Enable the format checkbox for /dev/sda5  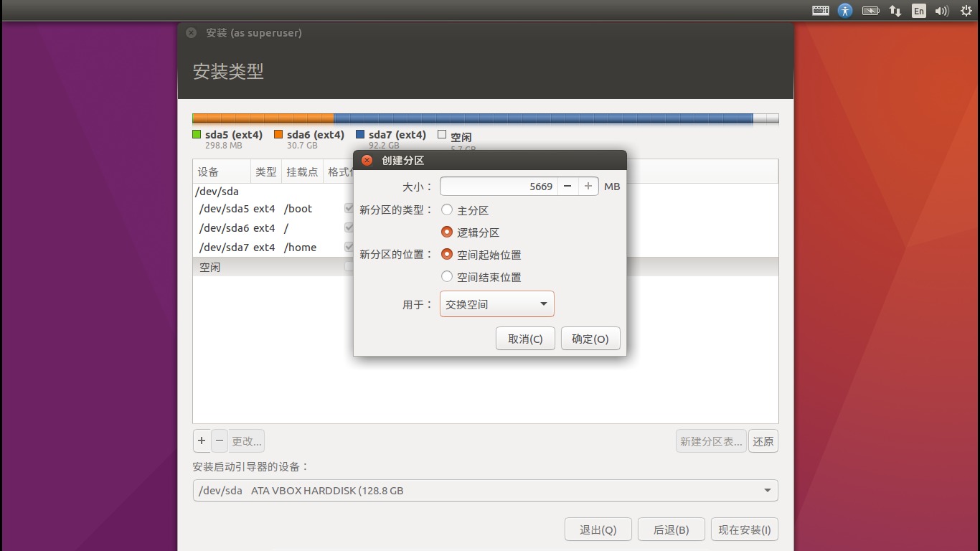click(x=348, y=208)
